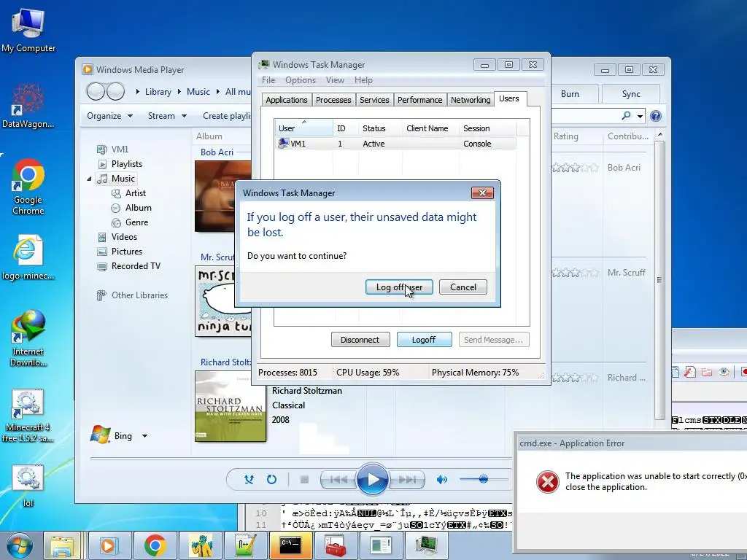Click the Disconnect button in Task Manager
747x560 pixels.
[x=360, y=340]
